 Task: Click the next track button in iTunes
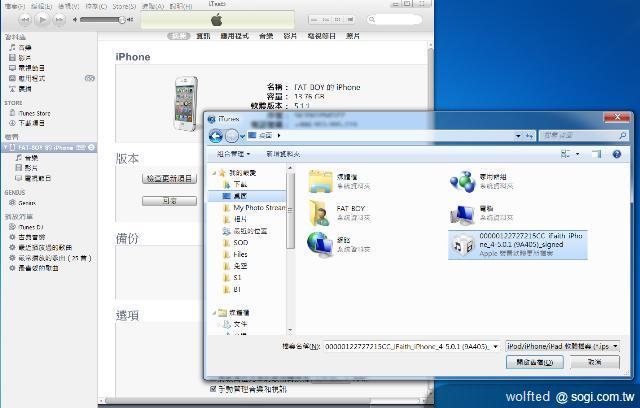[x=59, y=19]
